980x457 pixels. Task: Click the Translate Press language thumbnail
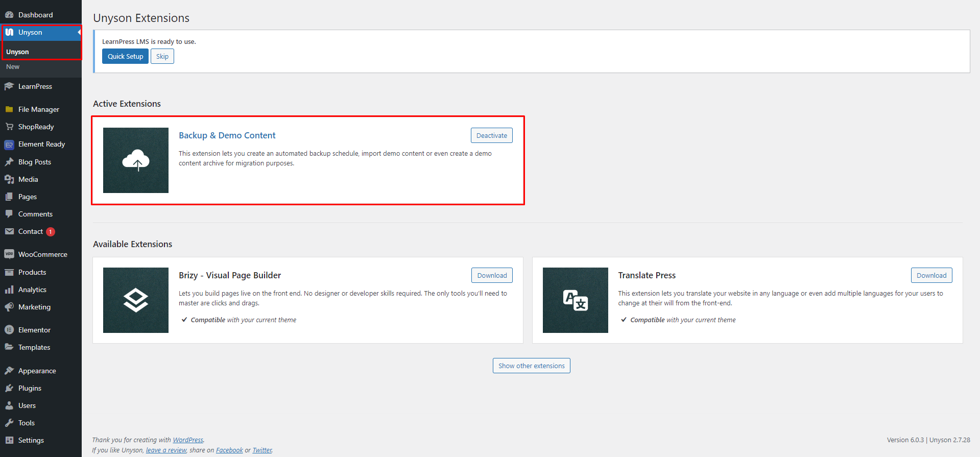tap(576, 300)
